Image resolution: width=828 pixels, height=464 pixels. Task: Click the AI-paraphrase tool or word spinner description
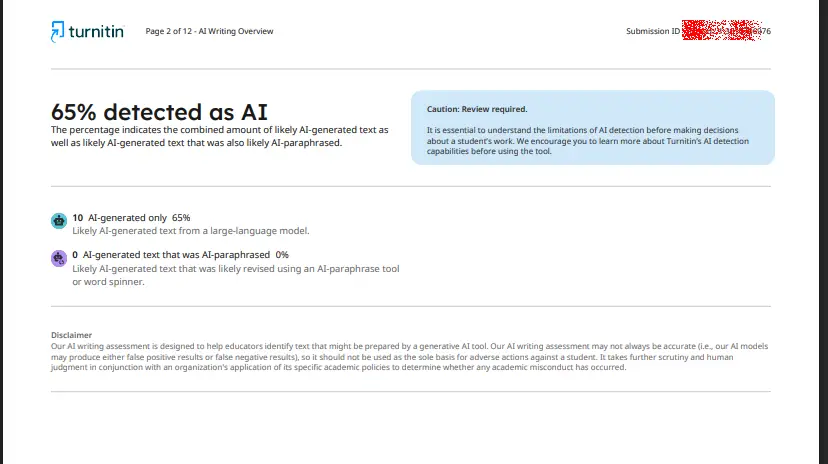(x=236, y=275)
